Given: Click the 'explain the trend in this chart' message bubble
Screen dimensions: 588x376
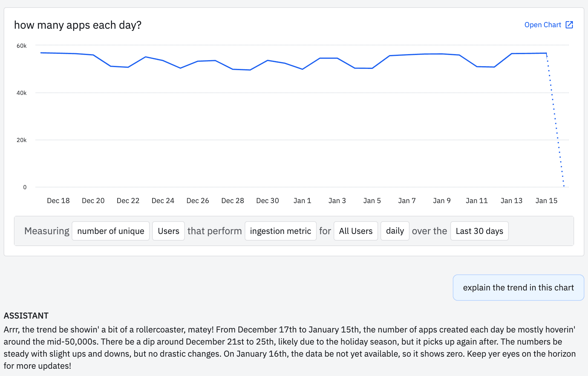Looking at the screenshot, I should pos(518,287).
